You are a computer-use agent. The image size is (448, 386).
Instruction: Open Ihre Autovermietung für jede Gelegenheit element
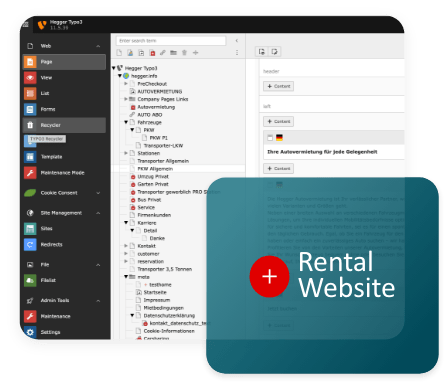click(x=322, y=152)
